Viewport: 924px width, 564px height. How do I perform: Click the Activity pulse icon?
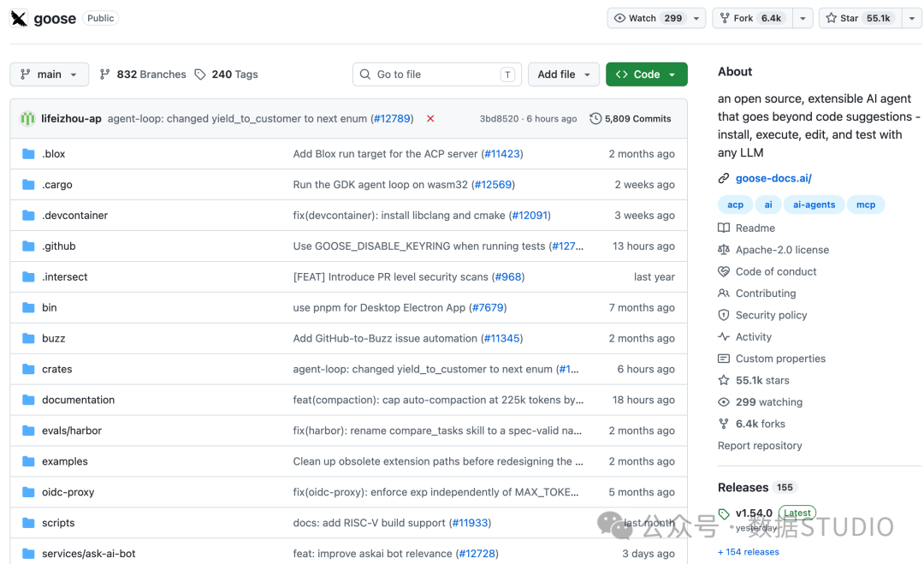click(x=724, y=336)
